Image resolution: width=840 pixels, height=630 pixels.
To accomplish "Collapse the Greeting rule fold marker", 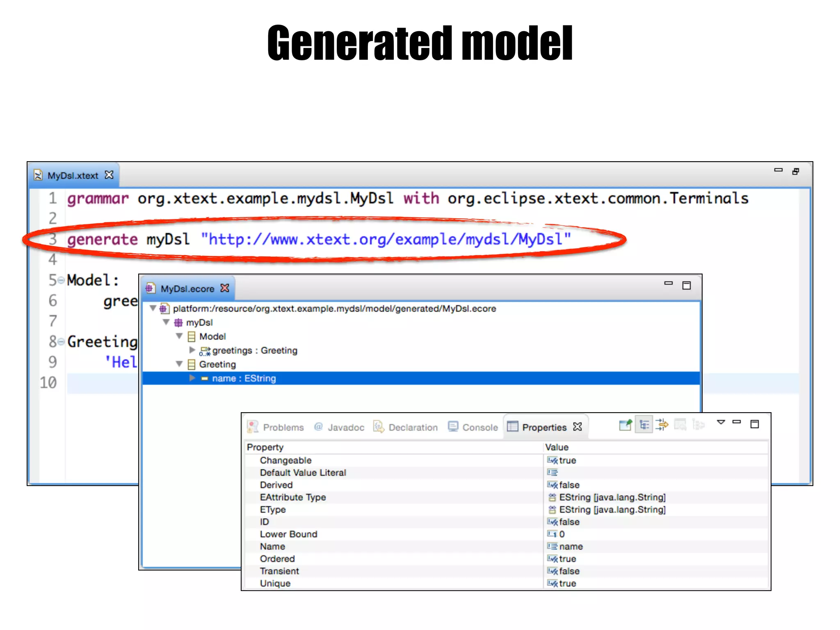I will pos(61,341).
